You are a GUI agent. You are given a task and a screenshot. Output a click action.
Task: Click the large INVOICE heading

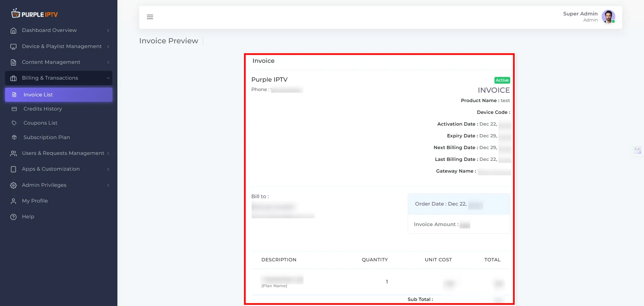point(494,90)
